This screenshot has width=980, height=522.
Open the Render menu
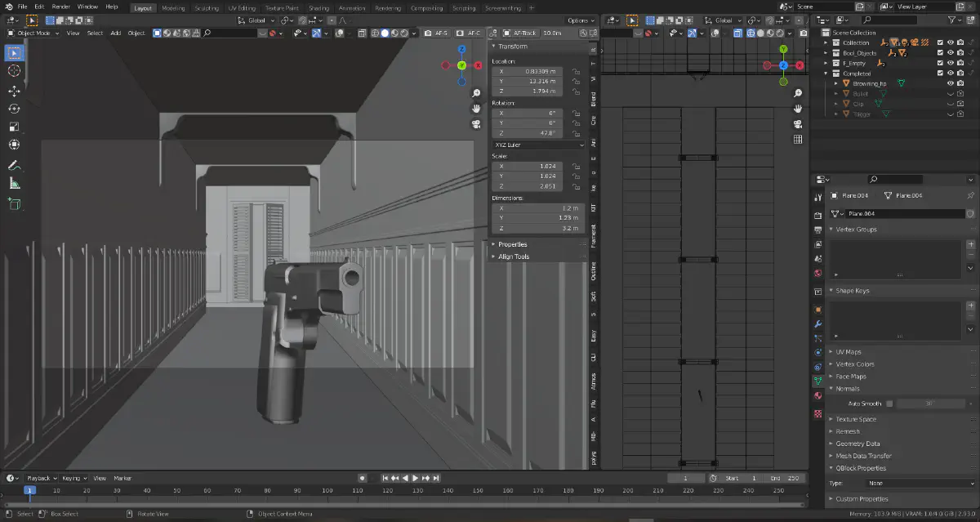coord(61,7)
